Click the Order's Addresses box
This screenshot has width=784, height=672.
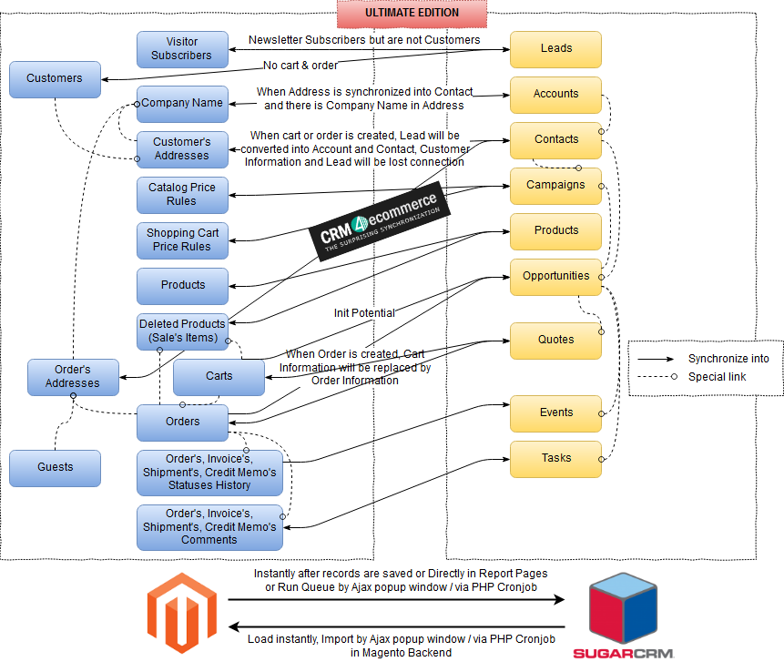[x=73, y=377]
